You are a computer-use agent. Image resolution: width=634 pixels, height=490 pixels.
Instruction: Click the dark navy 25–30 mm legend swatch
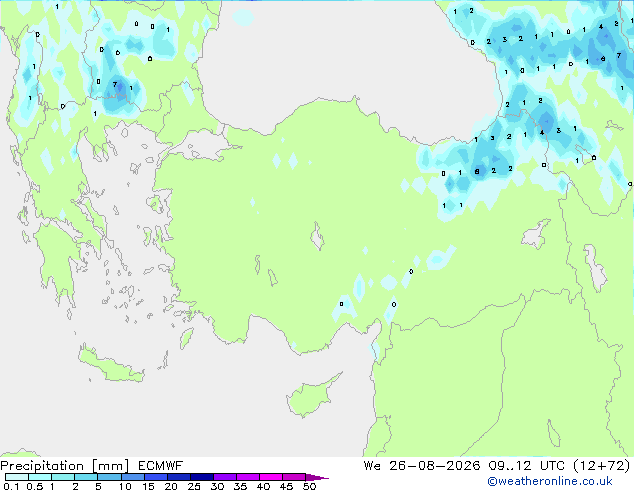coord(202,477)
